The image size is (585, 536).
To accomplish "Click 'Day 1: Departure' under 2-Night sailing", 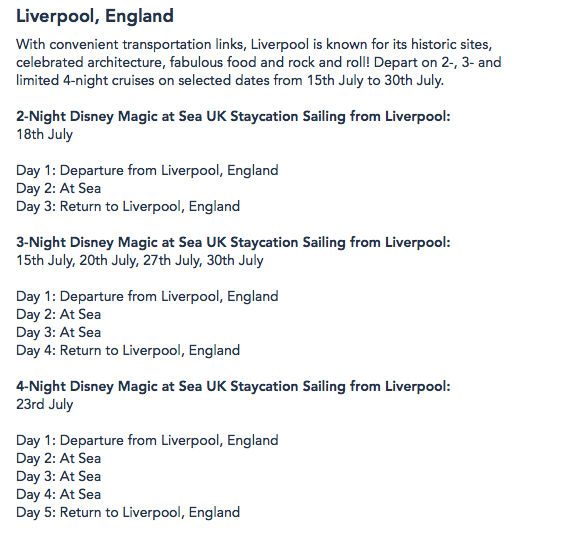I will pos(147,170).
